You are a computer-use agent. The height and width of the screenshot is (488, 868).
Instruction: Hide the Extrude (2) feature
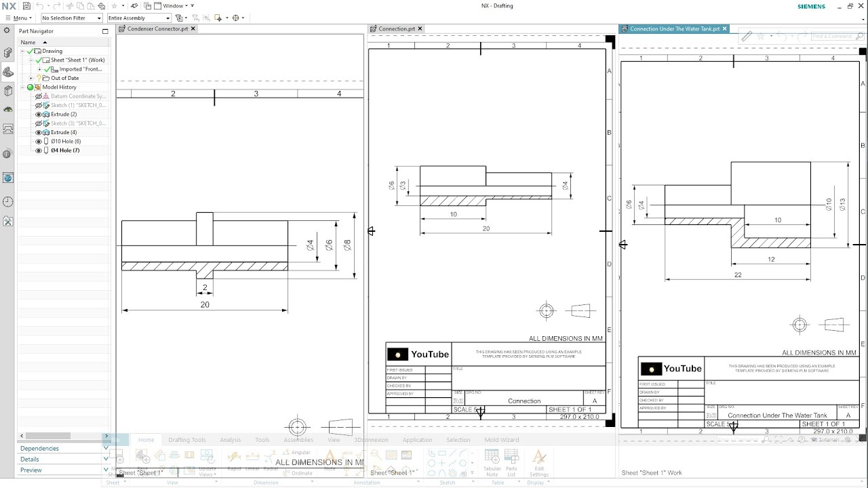(39, 115)
